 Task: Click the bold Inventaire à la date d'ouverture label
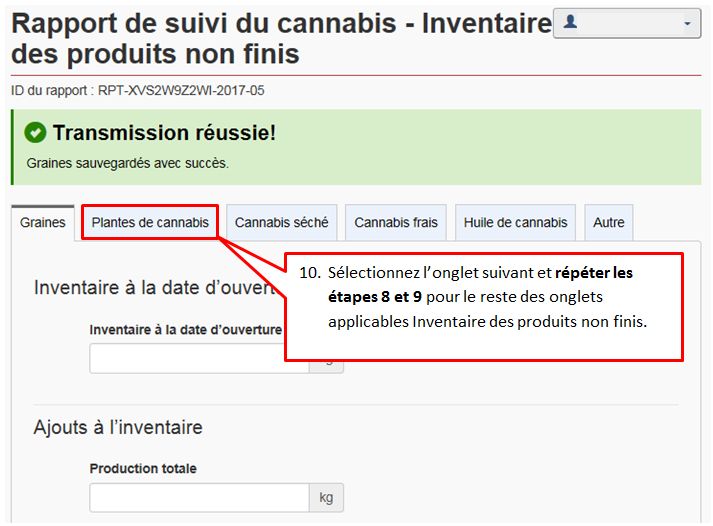[x=185, y=330]
